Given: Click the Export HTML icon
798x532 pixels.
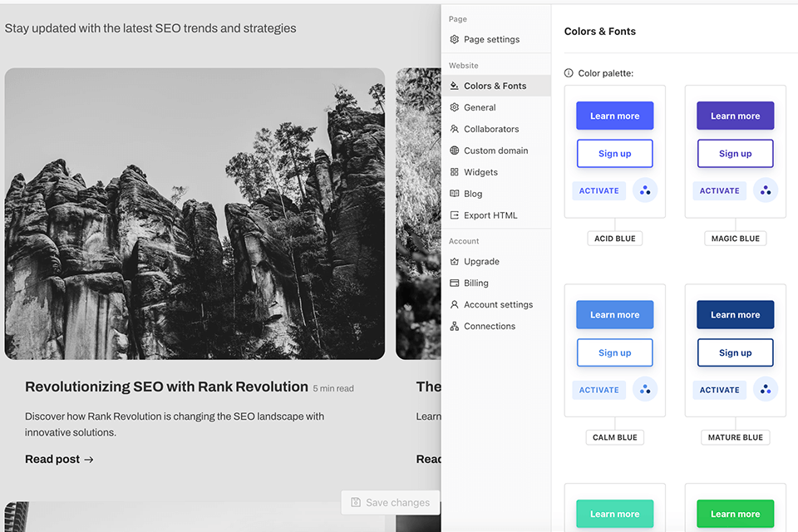Looking at the screenshot, I should point(455,215).
